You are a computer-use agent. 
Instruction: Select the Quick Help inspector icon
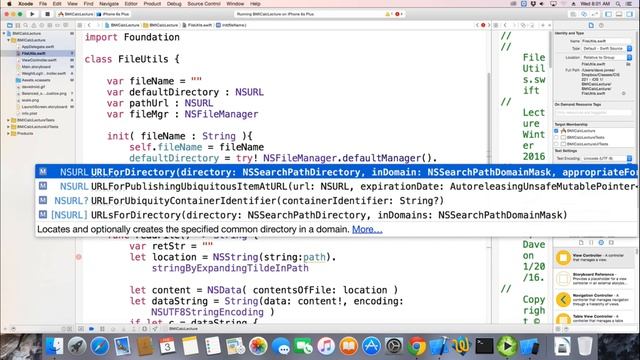(601, 25)
